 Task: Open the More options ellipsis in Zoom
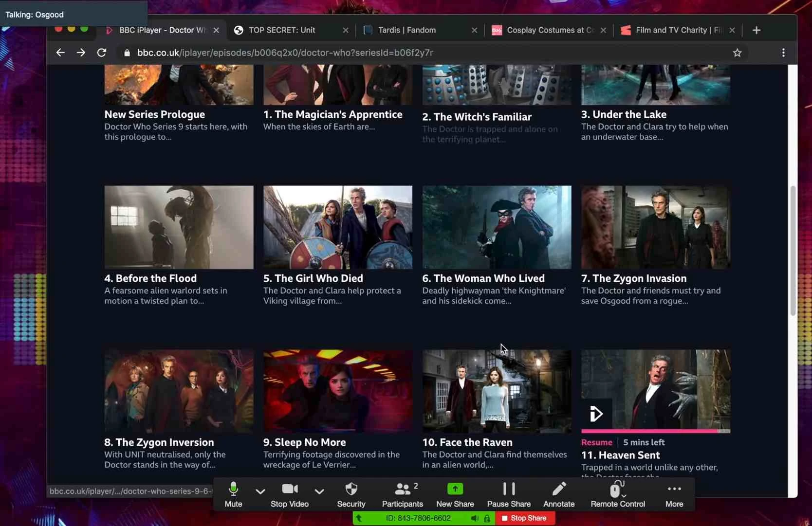(x=674, y=494)
